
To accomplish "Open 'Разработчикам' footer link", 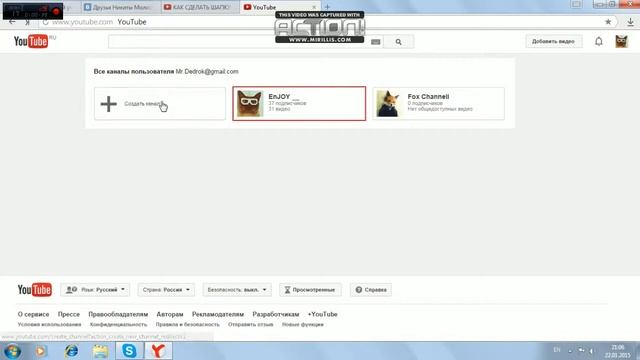I will tap(276, 314).
